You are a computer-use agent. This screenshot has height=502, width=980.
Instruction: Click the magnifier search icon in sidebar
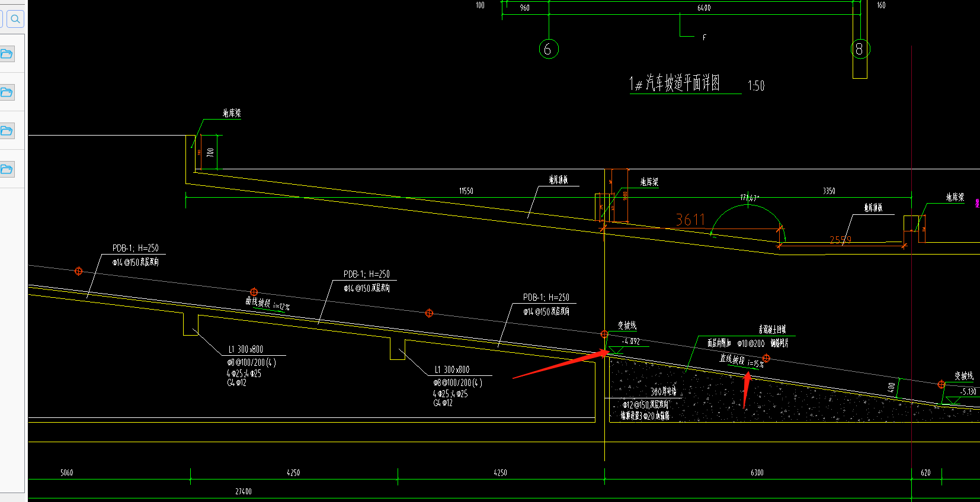click(15, 19)
